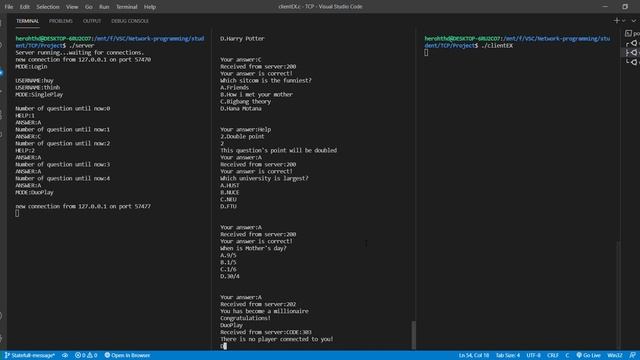Open the launch profile dropdown beside the plus

[x=624, y=21]
